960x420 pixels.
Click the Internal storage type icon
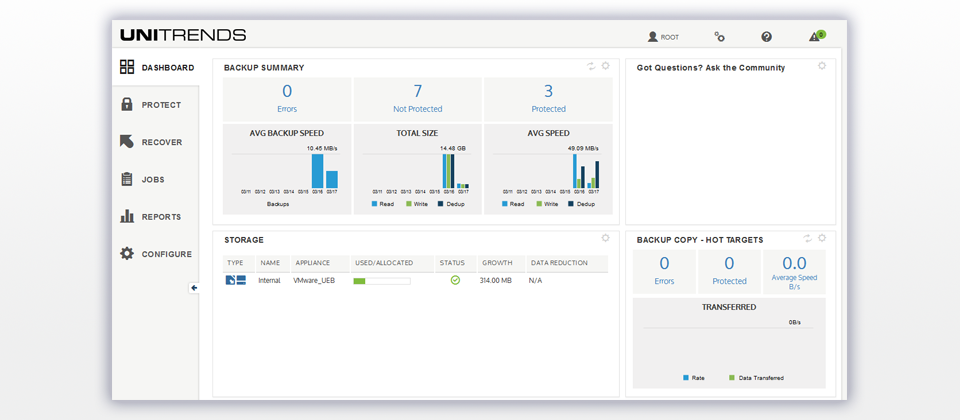tap(236, 280)
